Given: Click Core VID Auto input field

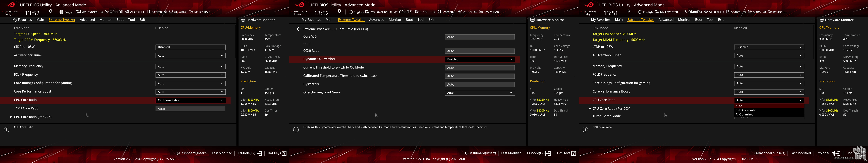Looking at the screenshot, I should click(x=480, y=37).
